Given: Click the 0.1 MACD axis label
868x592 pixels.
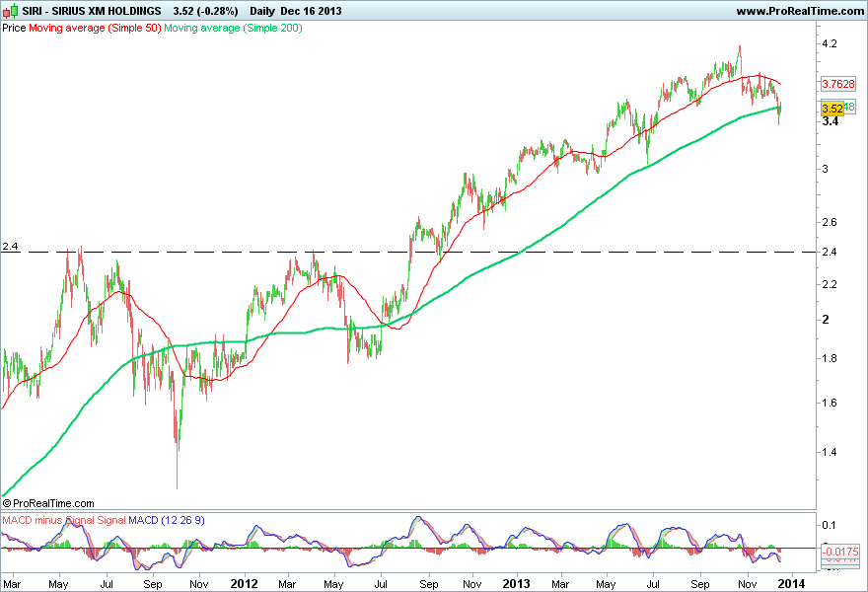Looking at the screenshot, I should point(830,525).
